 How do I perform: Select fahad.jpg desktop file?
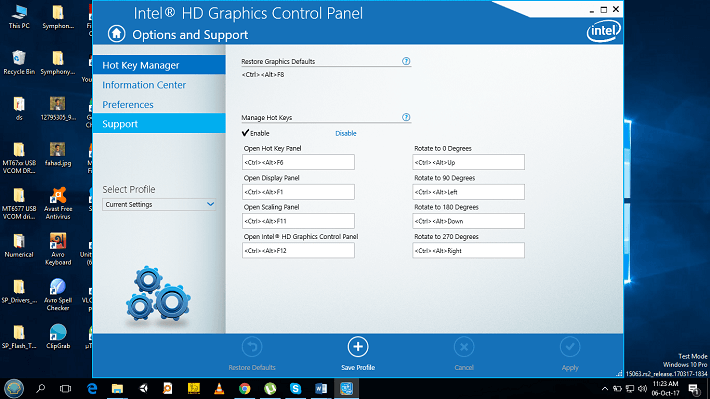[58, 154]
